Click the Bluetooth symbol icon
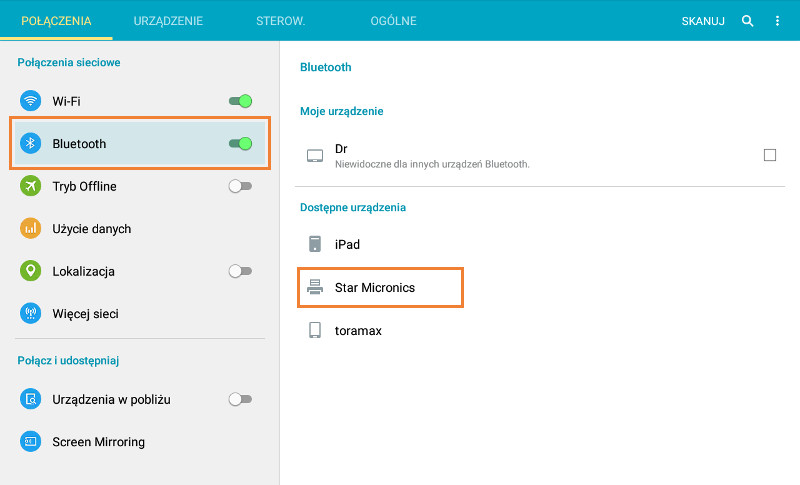The image size is (800, 485). pyautogui.click(x=31, y=144)
